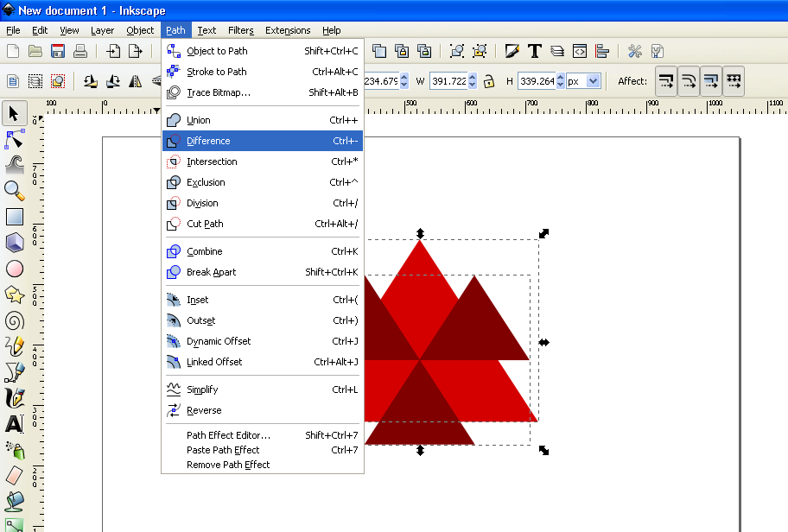Screen dimensions: 788x532
Task: Click the Print icon
Action: pyautogui.click(x=80, y=51)
